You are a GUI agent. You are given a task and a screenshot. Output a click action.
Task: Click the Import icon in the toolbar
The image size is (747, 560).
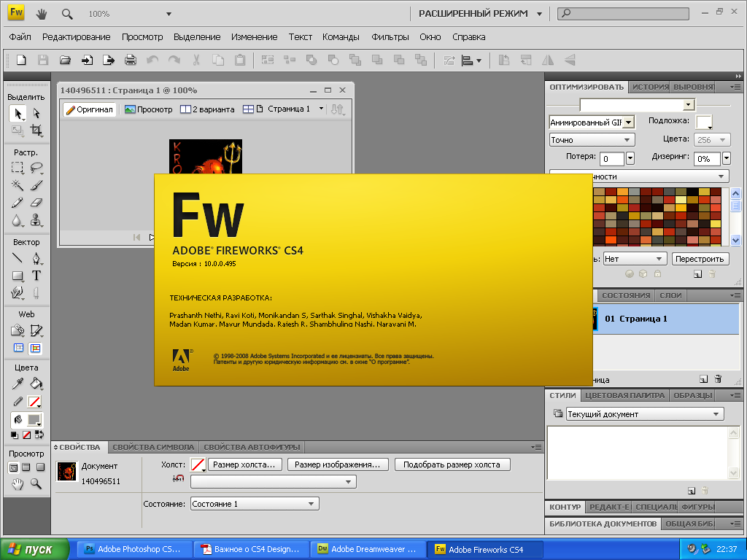click(x=87, y=60)
